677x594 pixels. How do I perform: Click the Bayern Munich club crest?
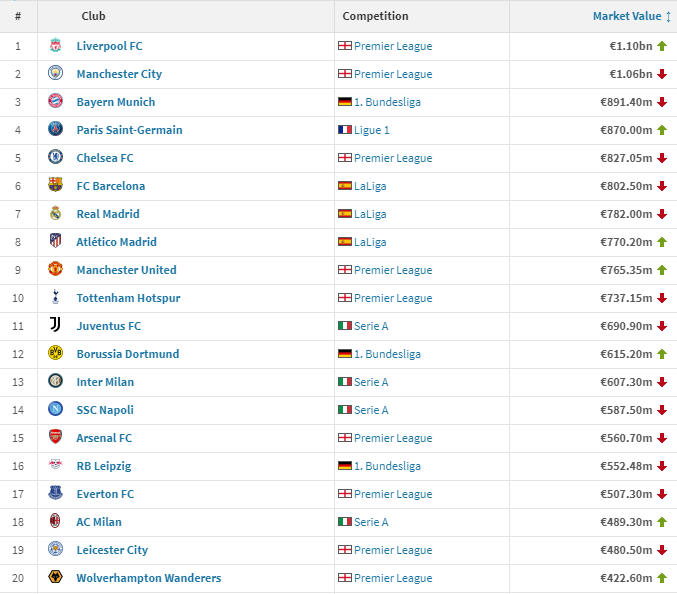[55, 101]
